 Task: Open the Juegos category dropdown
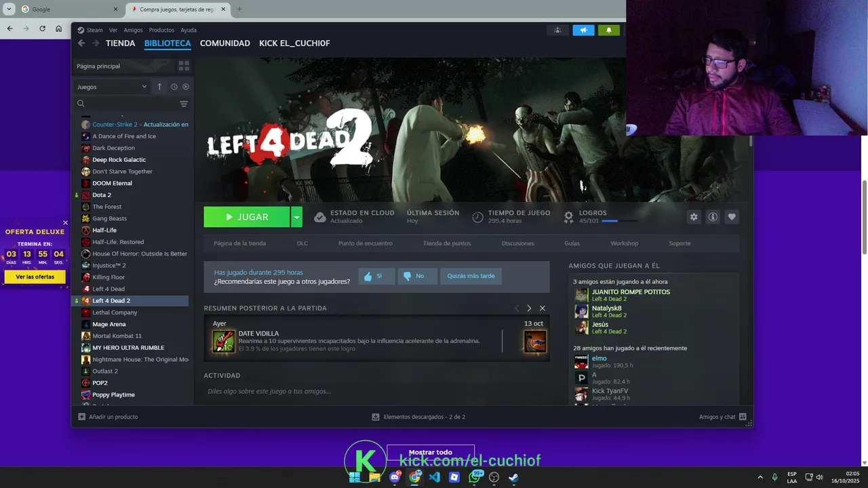point(112,87)
